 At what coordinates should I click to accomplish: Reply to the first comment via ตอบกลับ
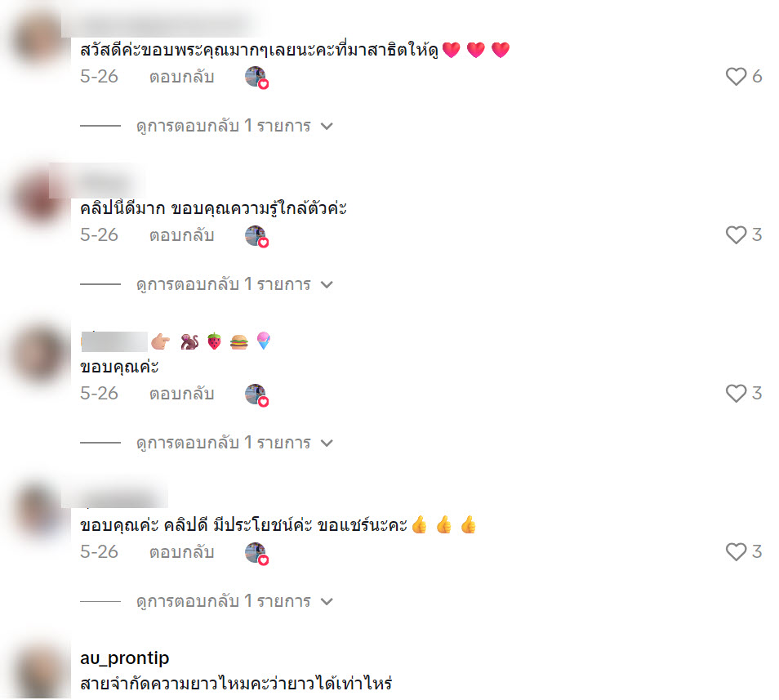click(182, 77)
